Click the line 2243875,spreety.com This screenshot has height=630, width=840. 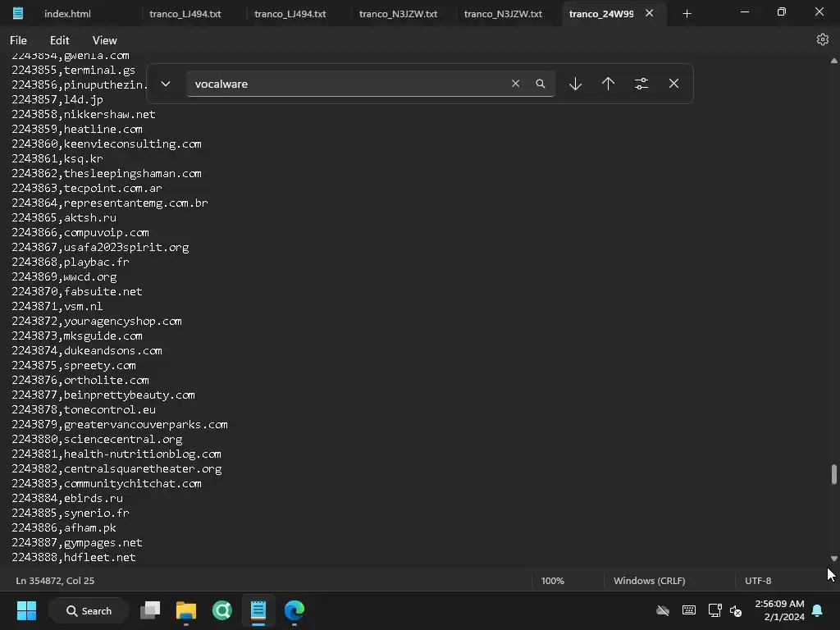coord(74,365)
